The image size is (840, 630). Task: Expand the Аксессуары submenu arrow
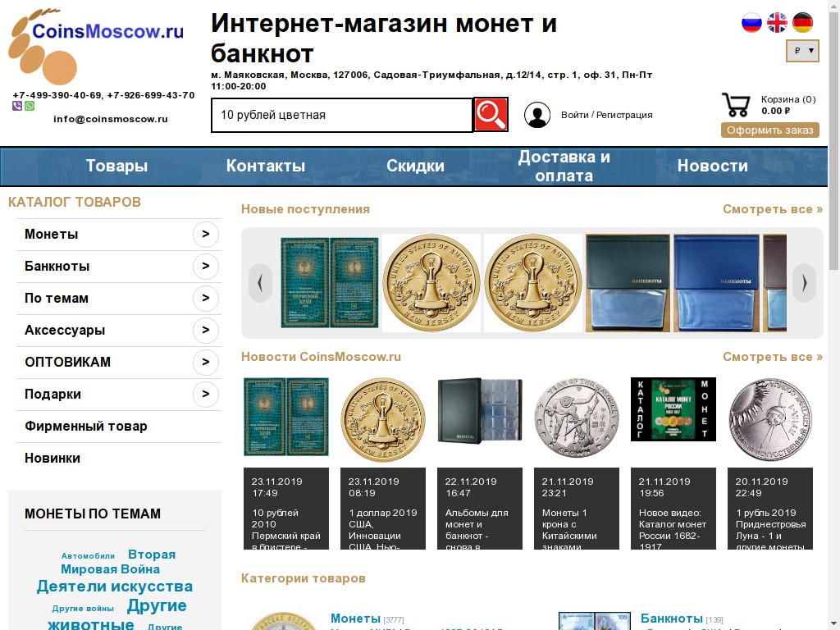(206, 331)
